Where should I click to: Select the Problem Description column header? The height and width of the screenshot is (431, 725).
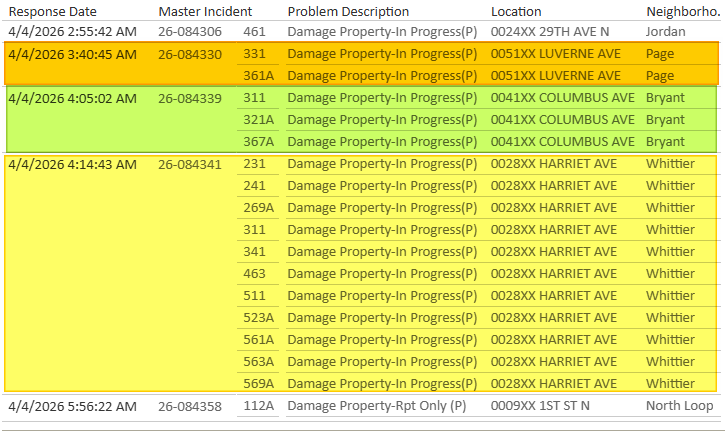coord(348,12)
